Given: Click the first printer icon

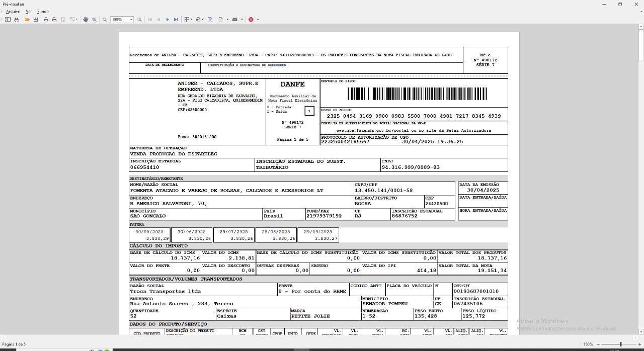Looking at the screenshot, I should coord(46,20).
